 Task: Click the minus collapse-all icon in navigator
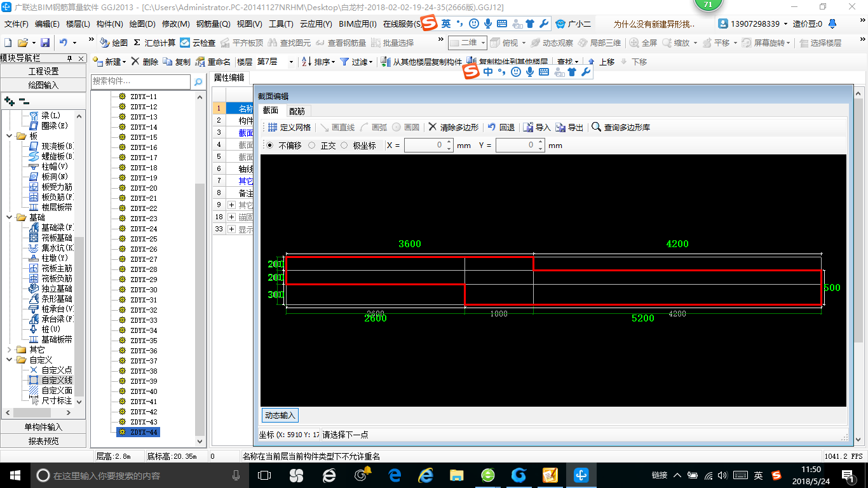pos(24,100)
